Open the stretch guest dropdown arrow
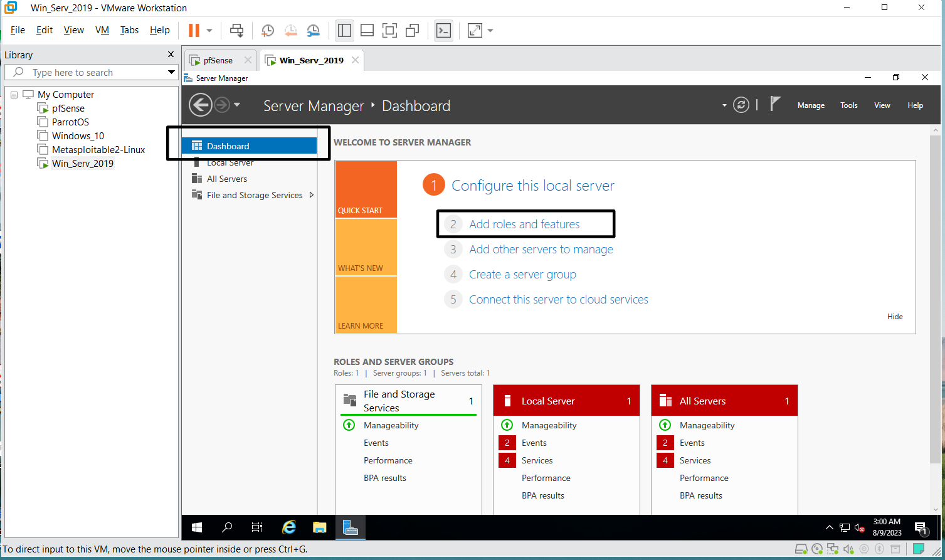This screenshot has height=560, width=945. click(490, 30)
